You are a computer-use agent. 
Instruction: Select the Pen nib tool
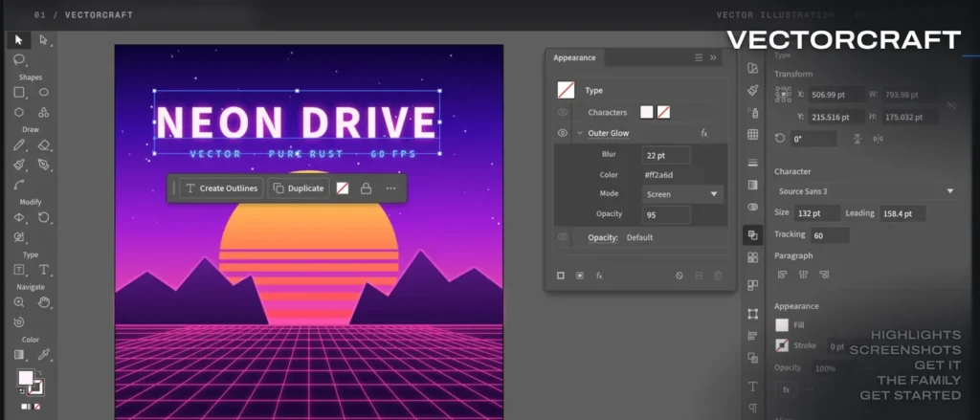[x=44, y=165]
